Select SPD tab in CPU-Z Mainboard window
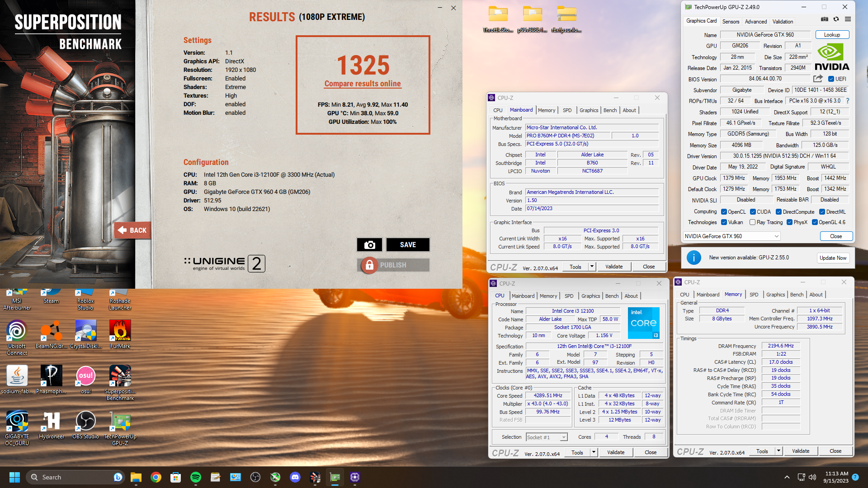Image resolution: width=868 pixels, height=488 pixels. [x=567, y=110]
